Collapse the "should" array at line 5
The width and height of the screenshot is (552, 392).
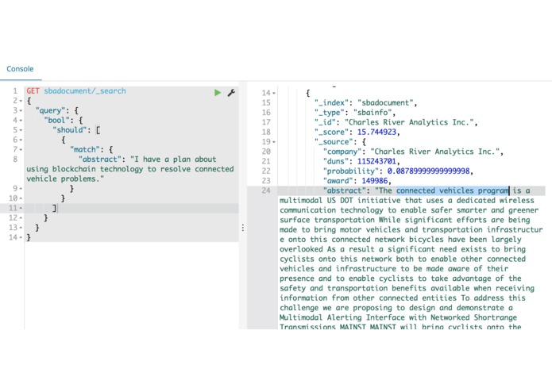pos(21,130)
